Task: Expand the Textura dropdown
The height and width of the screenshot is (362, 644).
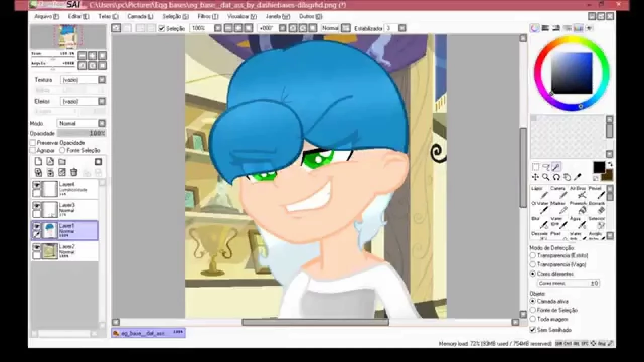Action: (x=102, y=80)
